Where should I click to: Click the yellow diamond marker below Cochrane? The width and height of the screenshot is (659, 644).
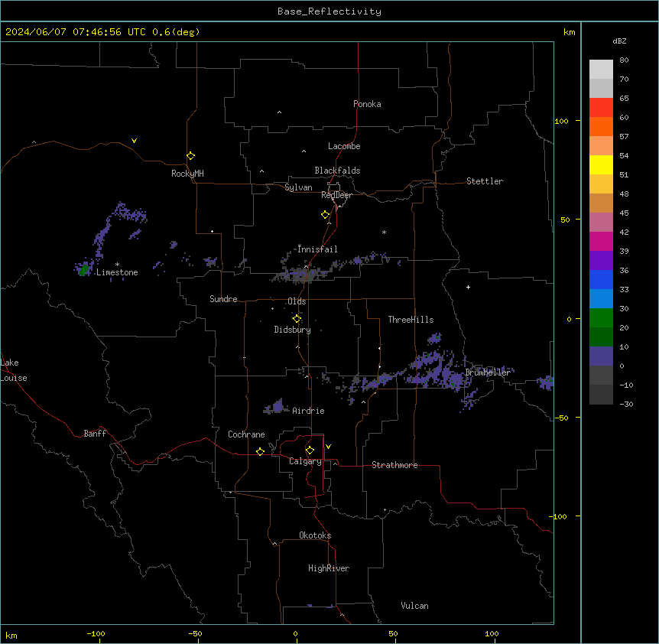260,451
